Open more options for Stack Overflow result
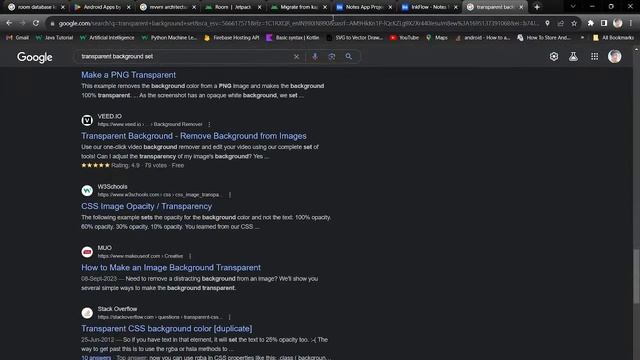The image size is (640, 360). 229,317
